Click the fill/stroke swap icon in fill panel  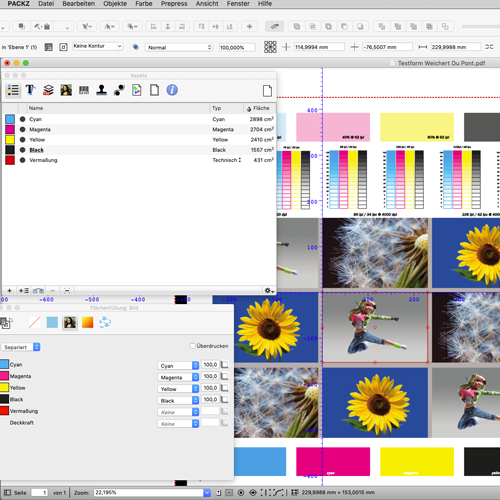click(6, 323)
